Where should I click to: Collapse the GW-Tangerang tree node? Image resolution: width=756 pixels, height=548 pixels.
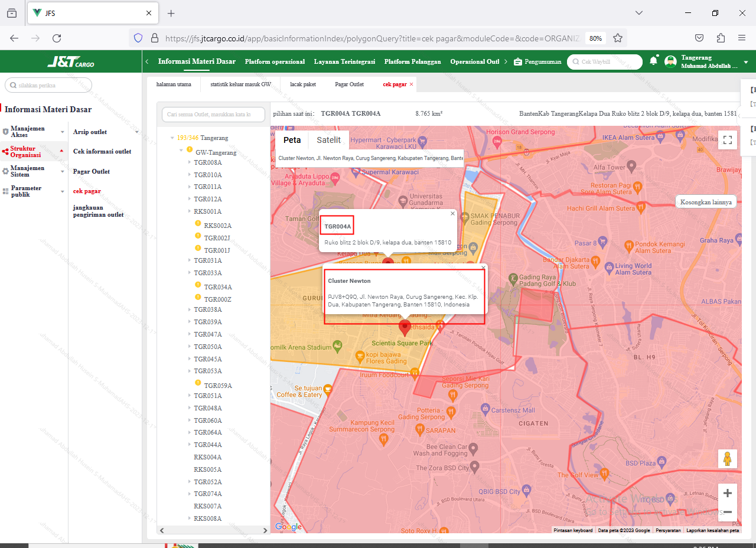181,150
